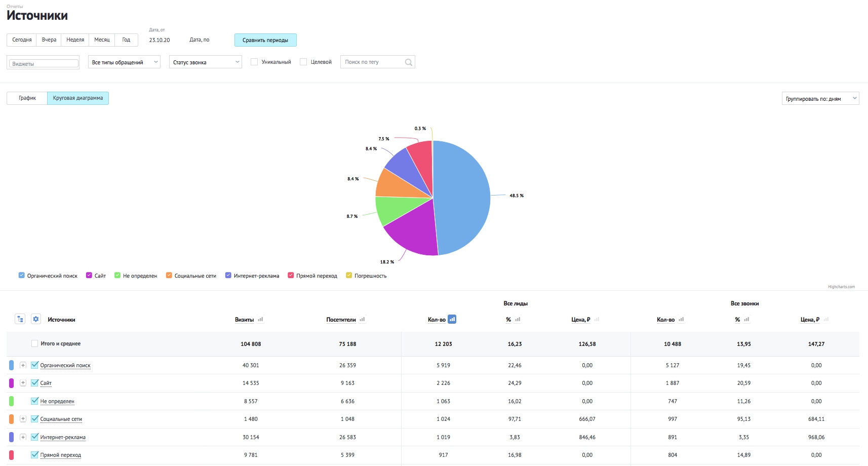Click the search magnifier icon in tag field

click(408, 62)
